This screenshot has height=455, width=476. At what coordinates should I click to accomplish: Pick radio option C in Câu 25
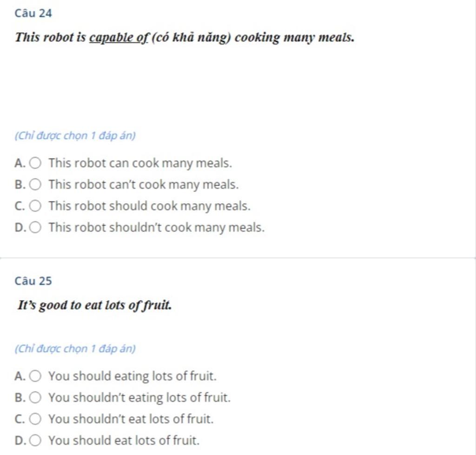click(35, 419)
